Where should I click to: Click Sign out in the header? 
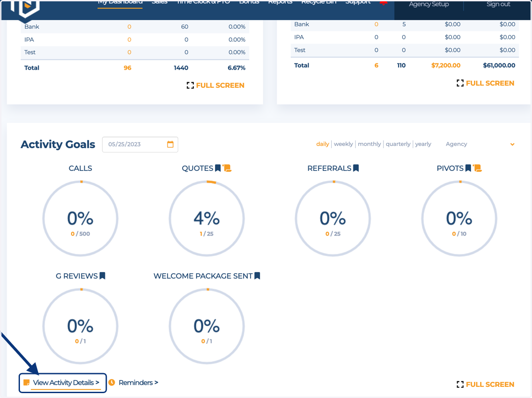point(498,4)
